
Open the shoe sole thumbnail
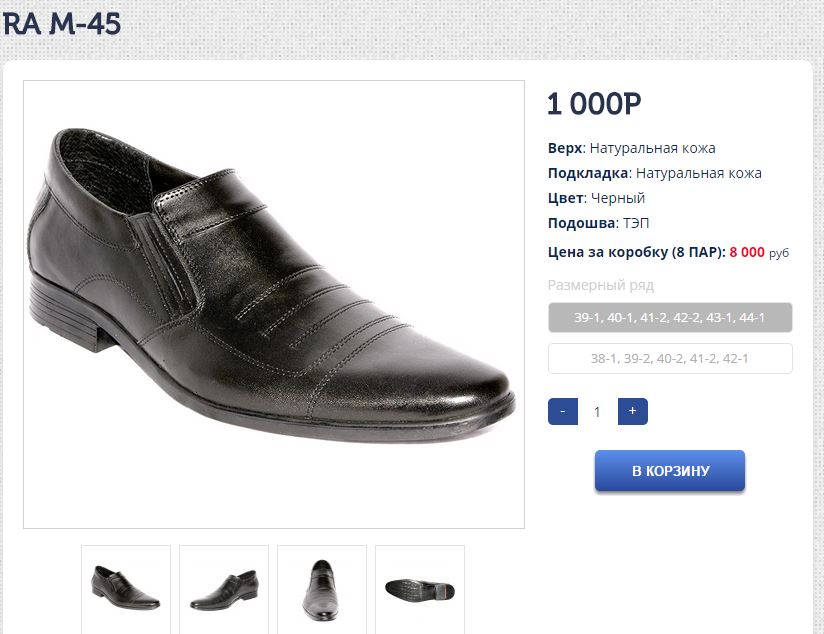[420, 588]
